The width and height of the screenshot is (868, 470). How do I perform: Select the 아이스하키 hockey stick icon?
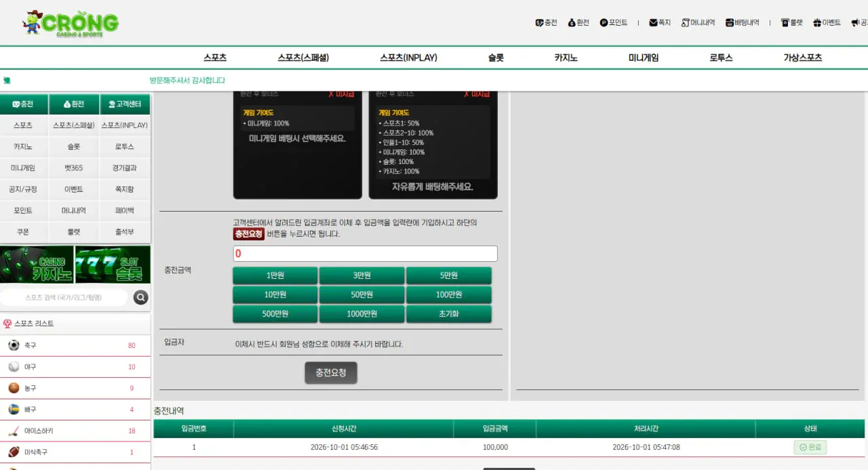pyautogui.click(x=14, y=431)
